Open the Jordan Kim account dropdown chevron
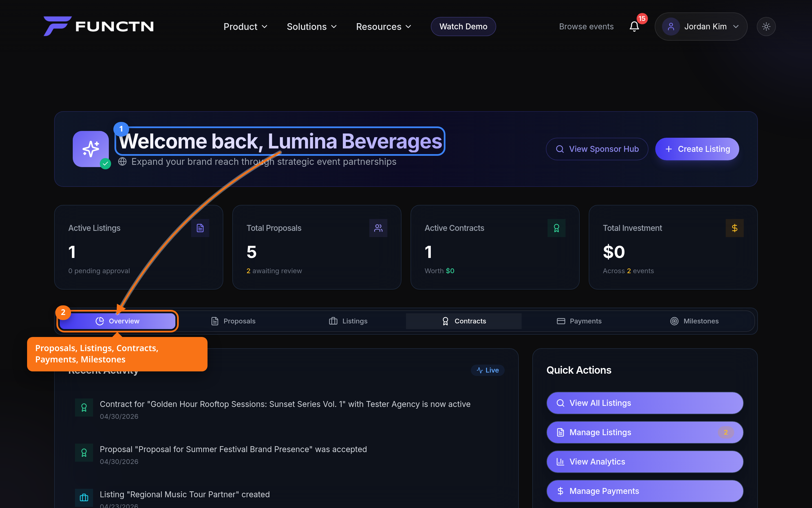This screenshot has height=508, width=812. (x=736, y=27)
